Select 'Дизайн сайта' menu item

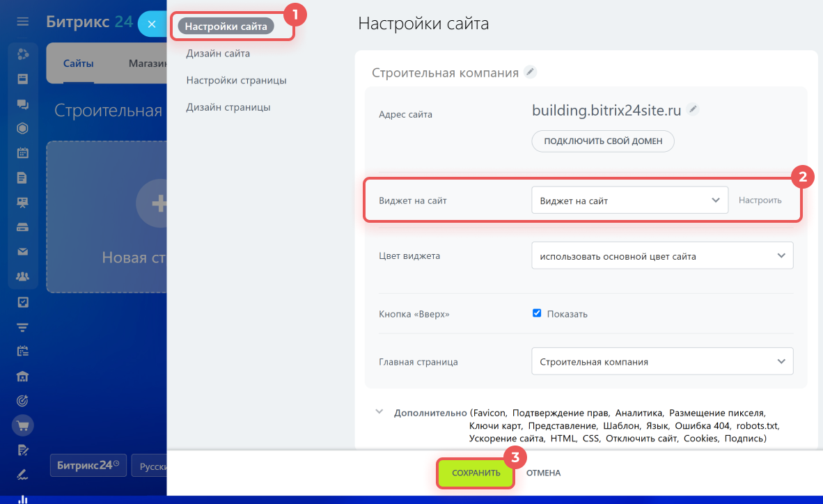pyautogui.click(x=218, y=53)
